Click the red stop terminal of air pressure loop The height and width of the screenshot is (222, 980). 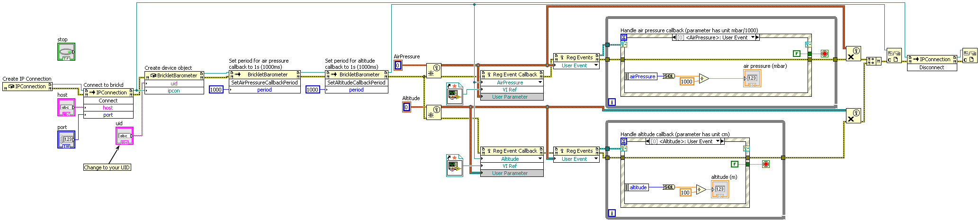(x=825, y=54)
